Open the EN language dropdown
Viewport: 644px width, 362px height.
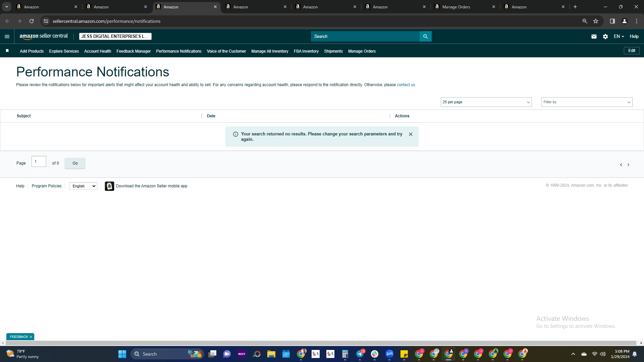coord(619,37)
